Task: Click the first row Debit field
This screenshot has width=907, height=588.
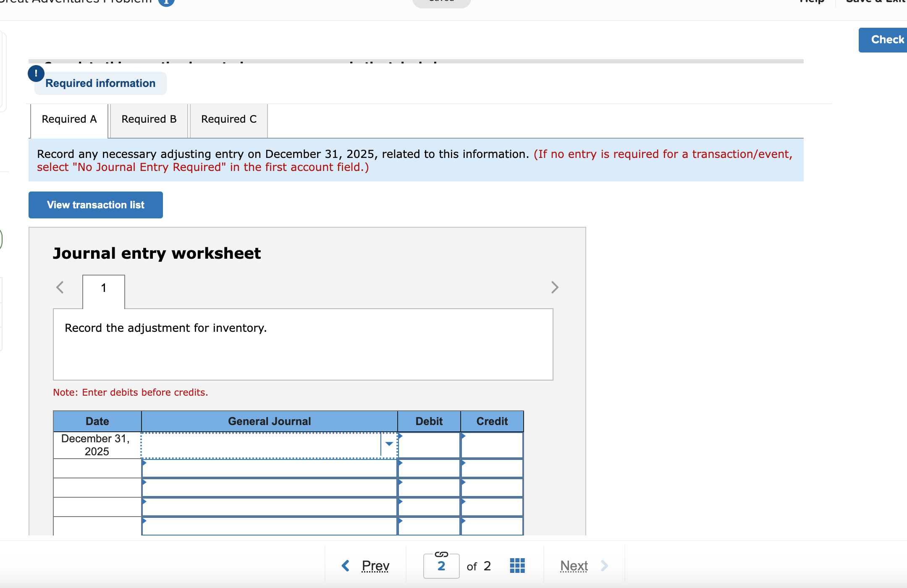Action: tap(429, 445)
